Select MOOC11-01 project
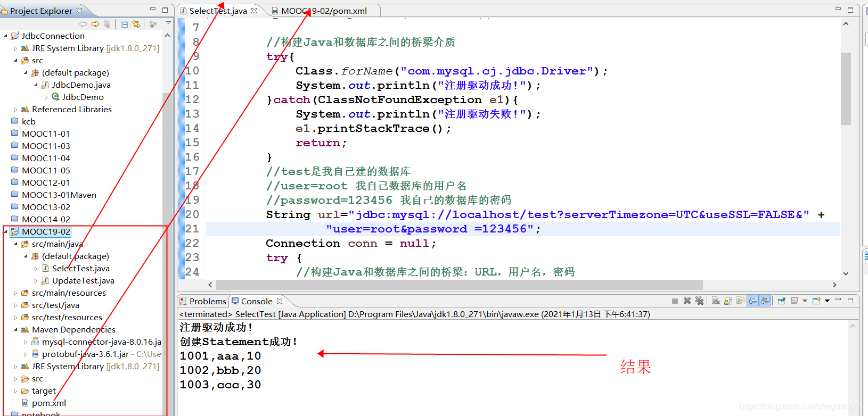 tap(46, 134)
